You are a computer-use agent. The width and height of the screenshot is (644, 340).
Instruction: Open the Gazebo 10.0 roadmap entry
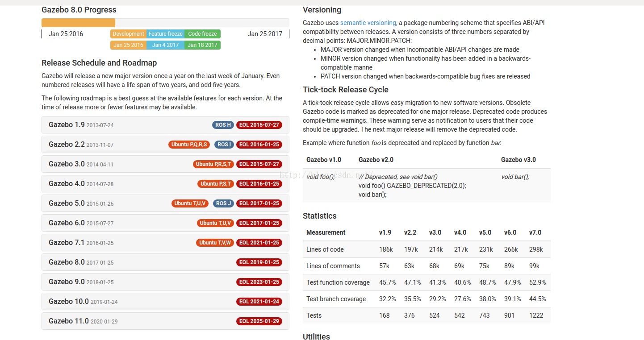pyautogui.click(x=165, y=302)
